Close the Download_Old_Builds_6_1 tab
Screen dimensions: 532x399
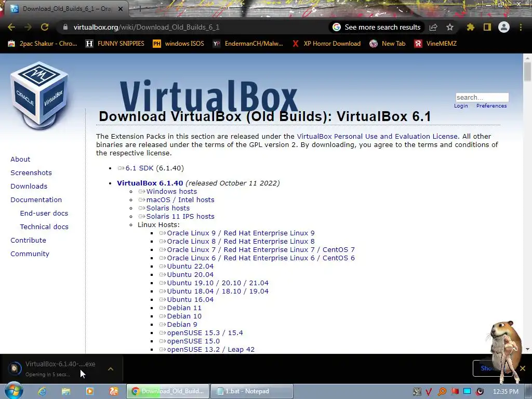click(121, 9)
